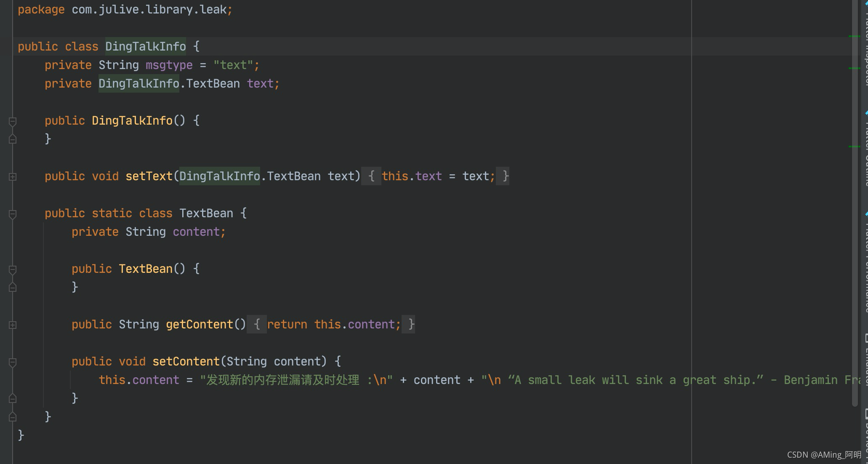Click the DingTalkInfo() constructor name

(132, 120)
